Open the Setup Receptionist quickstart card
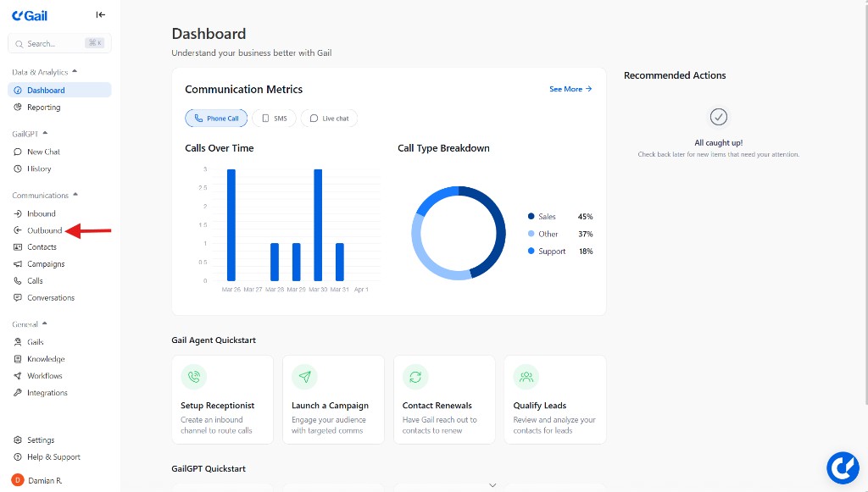 (222, 400)
